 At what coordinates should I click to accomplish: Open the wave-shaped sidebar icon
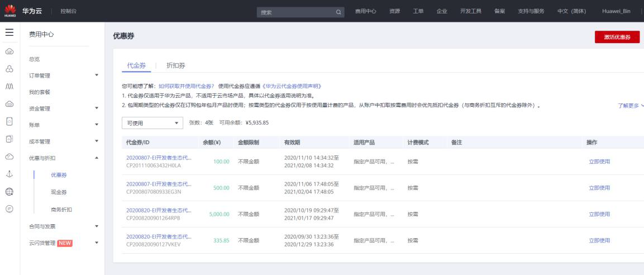[9, 86]
